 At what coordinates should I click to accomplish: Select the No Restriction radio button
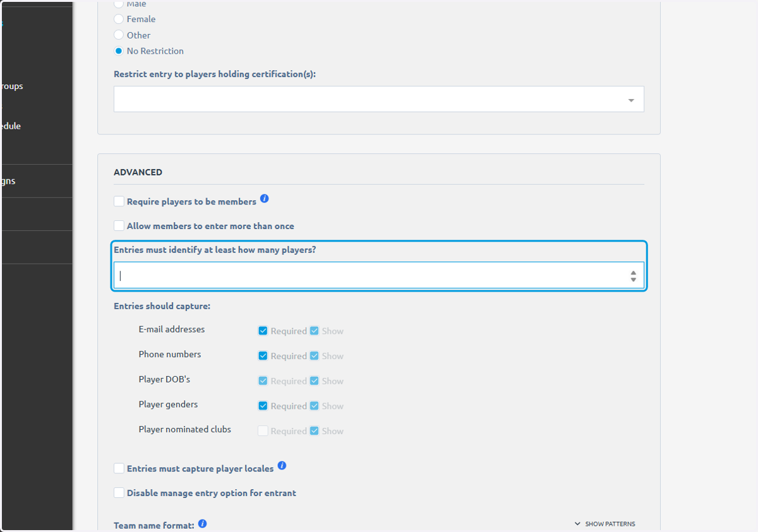(x=119, y=50)
